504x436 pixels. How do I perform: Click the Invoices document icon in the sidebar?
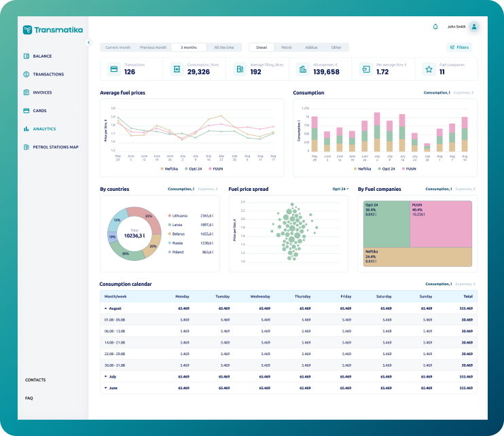[26, 92]
